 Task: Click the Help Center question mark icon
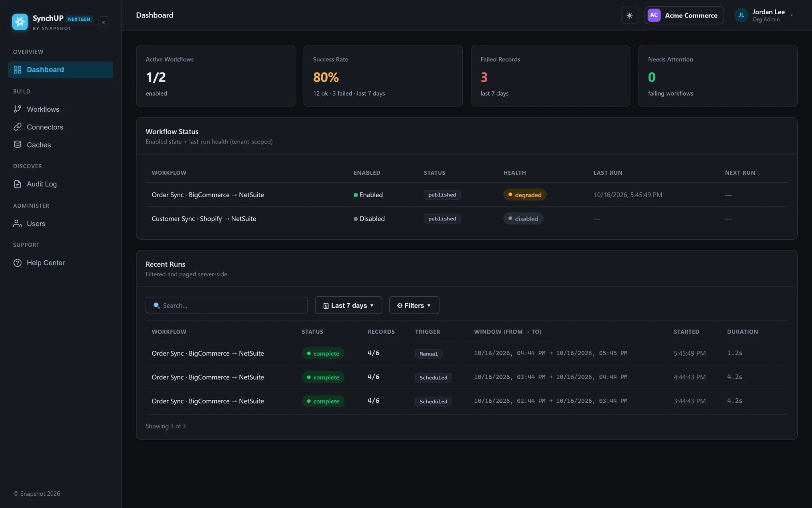click(x=17, y=263)
